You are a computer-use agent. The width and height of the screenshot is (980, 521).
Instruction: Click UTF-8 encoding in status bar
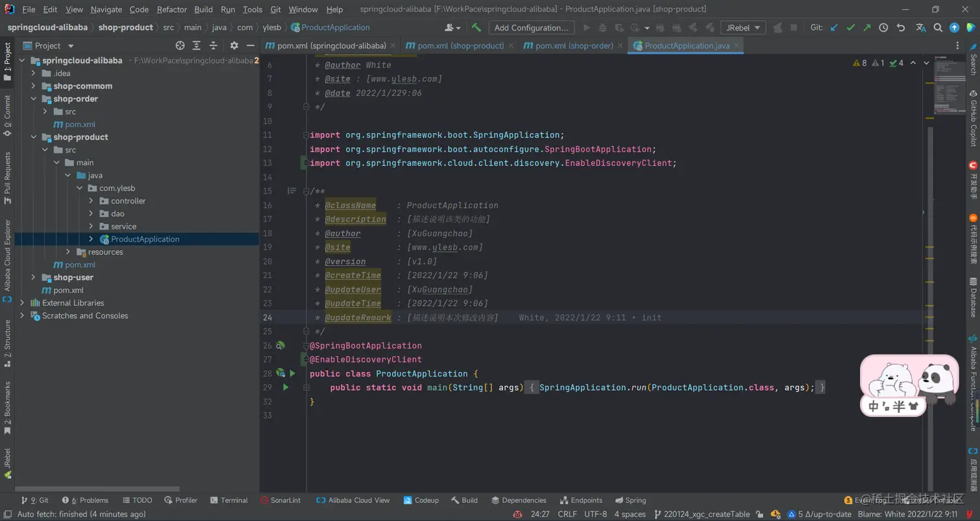[x=595, y=514]
